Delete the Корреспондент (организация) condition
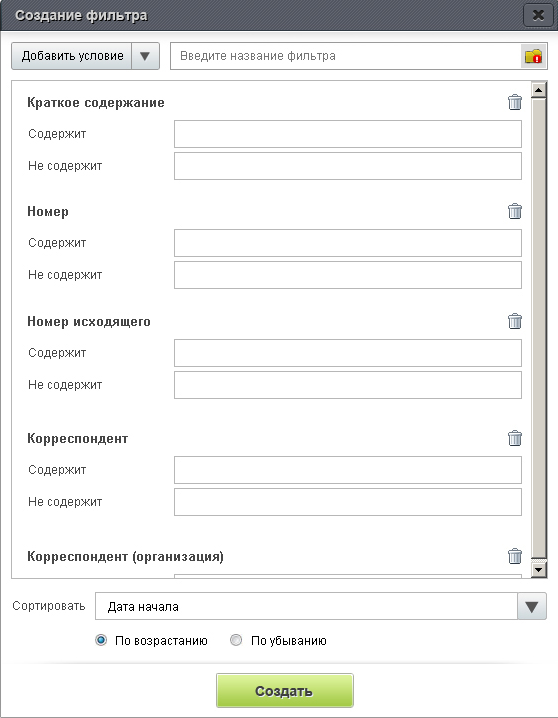The width and height of the screenshot is (558, 718). 515,556
